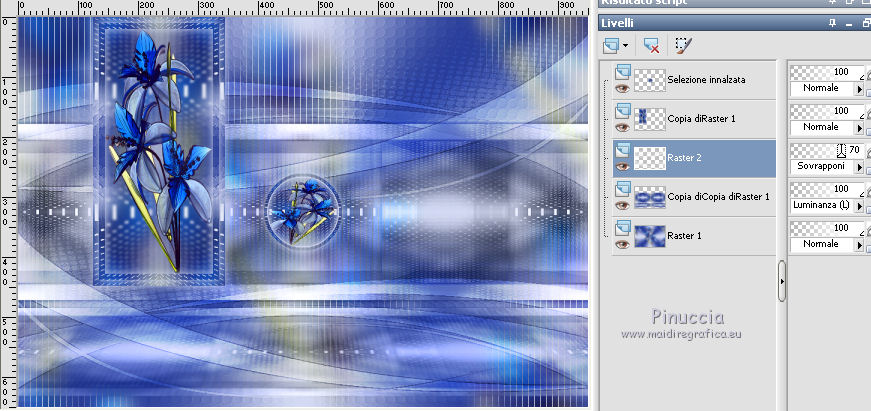Image resolution: width=871 pixels, height=411 pixels.
Task: Click the delete layer icon
Action: (651, 46)
